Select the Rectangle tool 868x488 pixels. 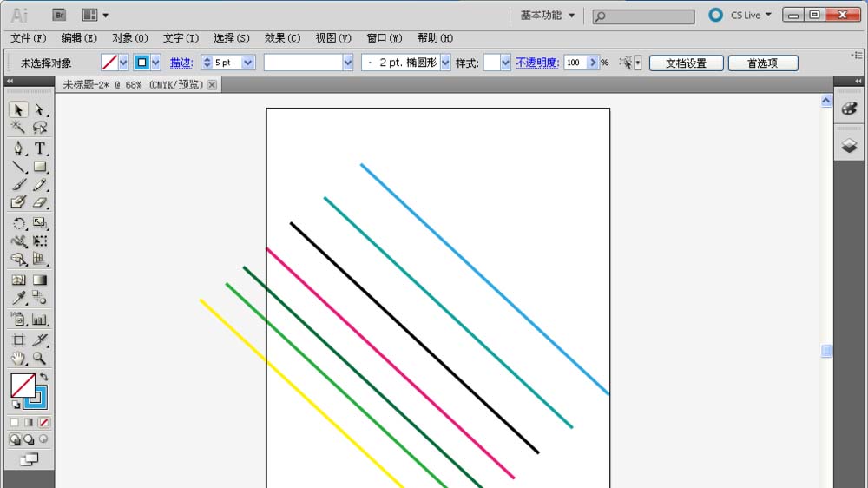pos(39,167)
